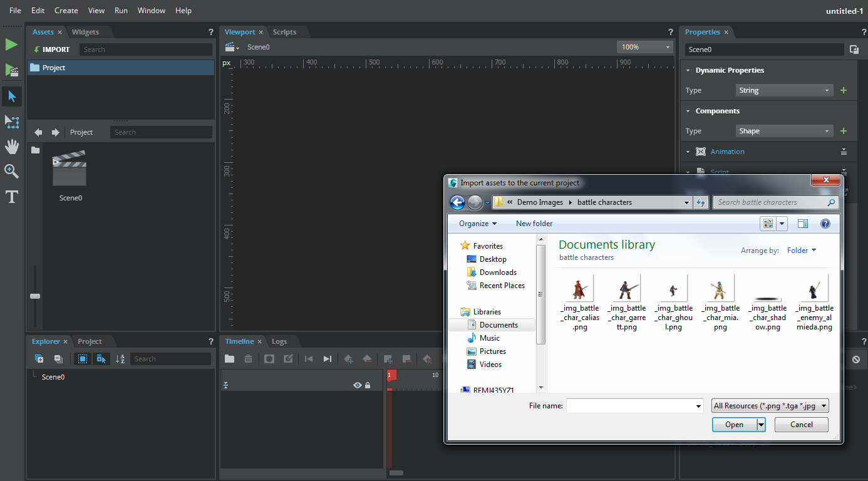Open the Components Type Shape dropdown
Viewport: 868px width, 481px height.
pyautogui.click(x=784, y=131)
